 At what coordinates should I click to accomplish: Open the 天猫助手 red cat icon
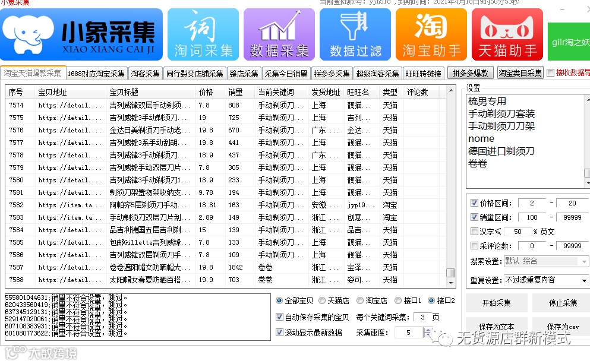(x=507, y=34)
